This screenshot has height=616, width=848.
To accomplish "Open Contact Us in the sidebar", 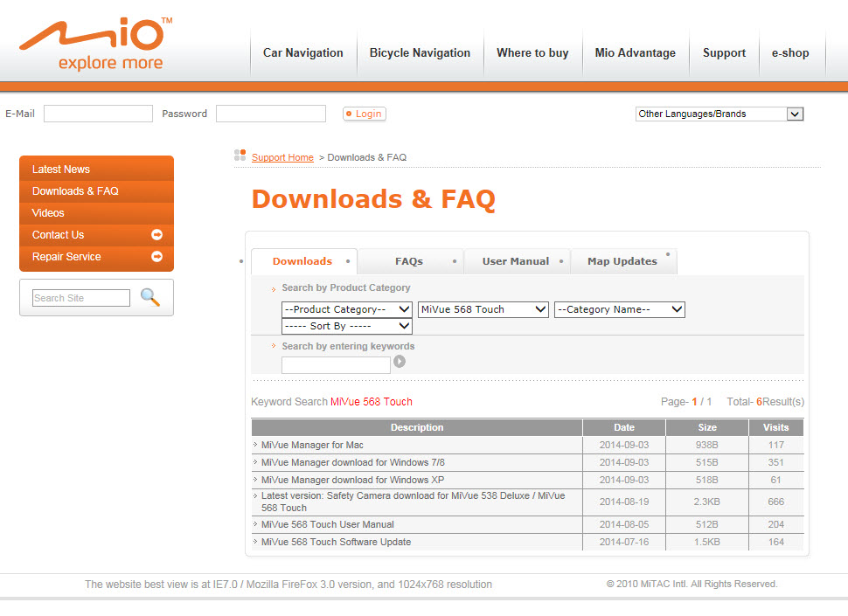I will point(96,235).
